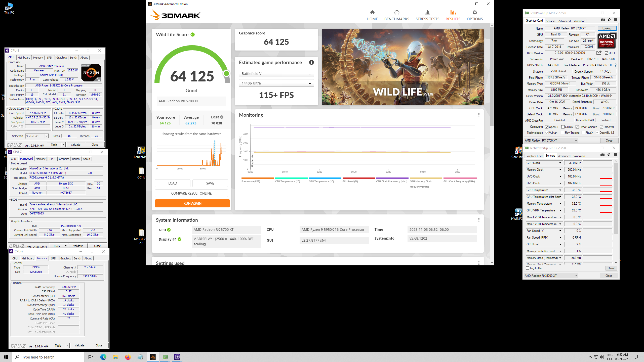Image resolution: width=644 pixels, height=362 pixels.
Task: Select Graphics tab in CPU-Z Mainboard window
Action: pyautogui.click(x=64, y=159)
